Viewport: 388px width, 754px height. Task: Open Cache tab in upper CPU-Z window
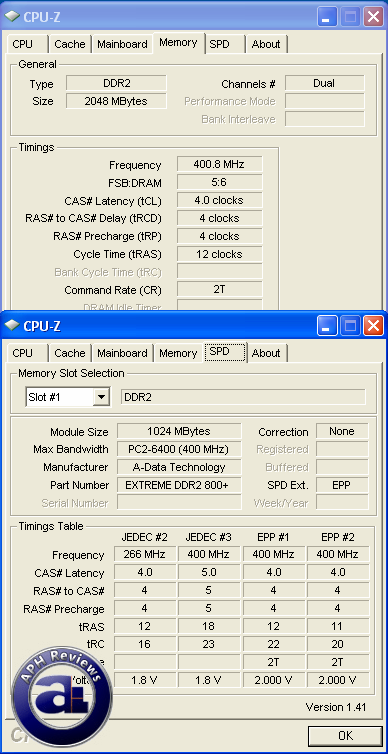[x=70, y=44]
